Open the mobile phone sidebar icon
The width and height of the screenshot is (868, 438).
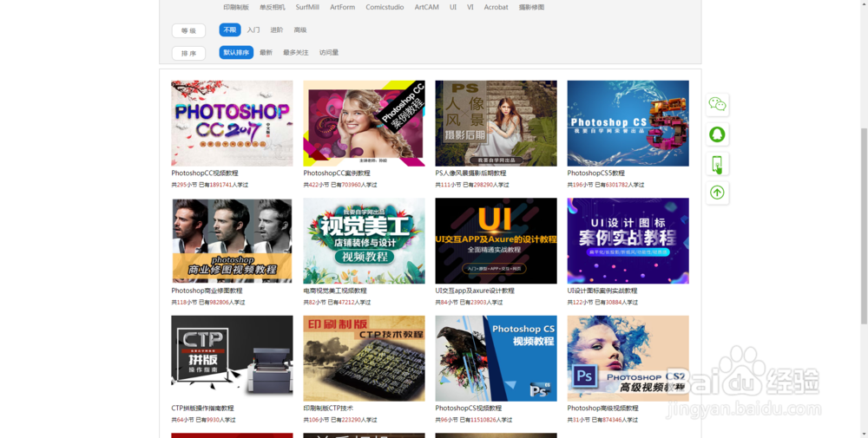pos(718,164)
